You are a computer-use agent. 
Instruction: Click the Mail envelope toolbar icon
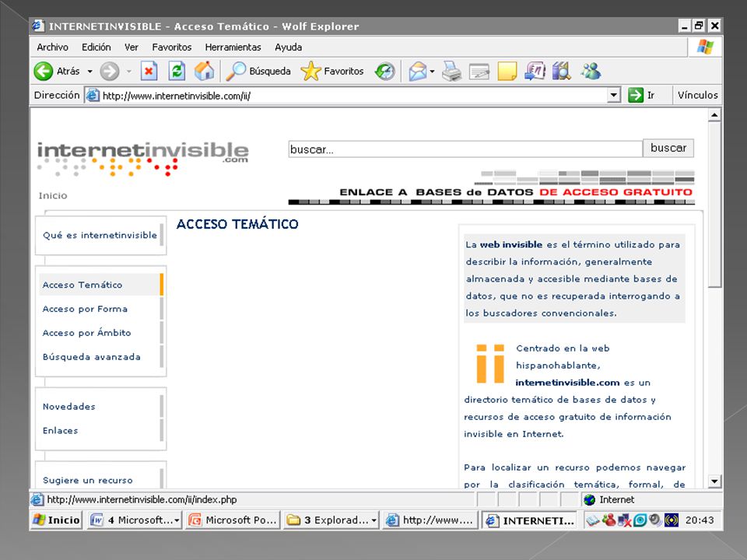[417, 72]
